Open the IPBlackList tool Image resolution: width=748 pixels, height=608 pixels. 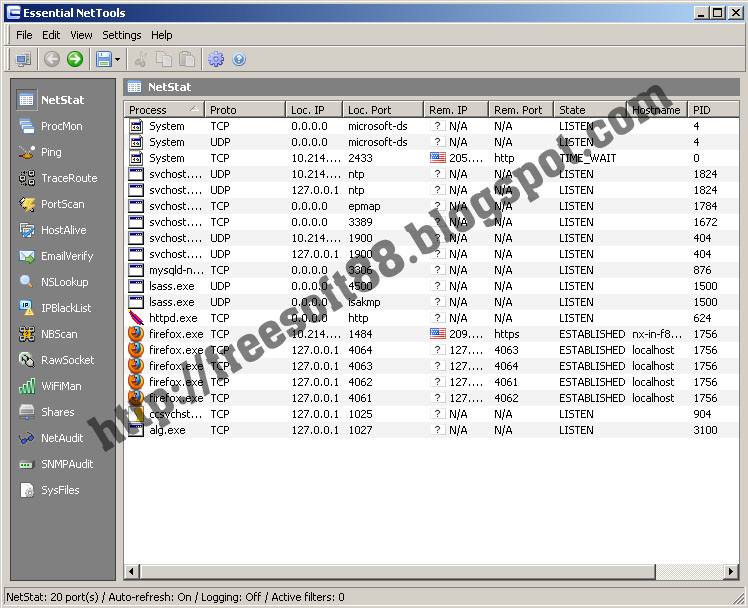[55, 308]
